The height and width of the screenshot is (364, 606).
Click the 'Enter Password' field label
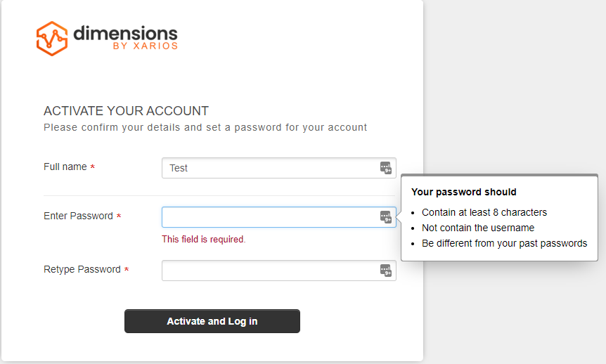[78, 216]
